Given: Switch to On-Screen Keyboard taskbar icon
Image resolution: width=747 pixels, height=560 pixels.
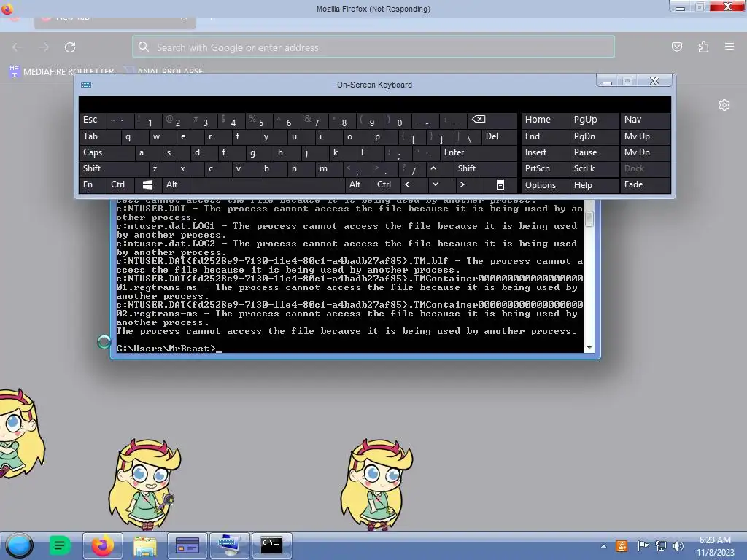Looking at the screenshot, I should 230,545.
